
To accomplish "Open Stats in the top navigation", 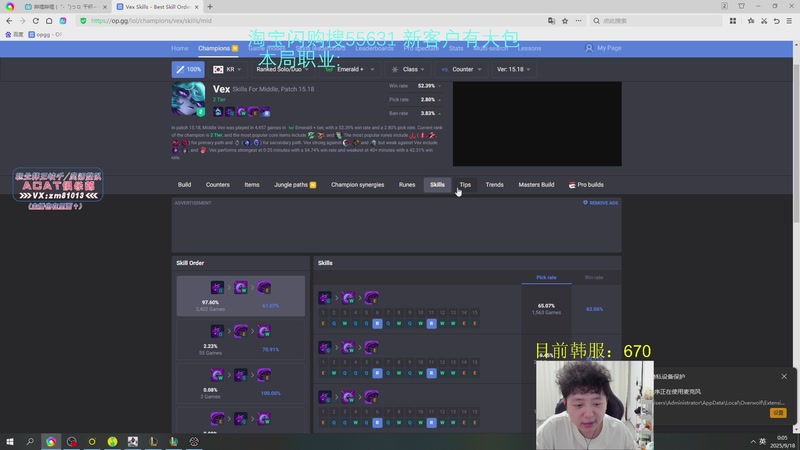I will coord(456,48).
